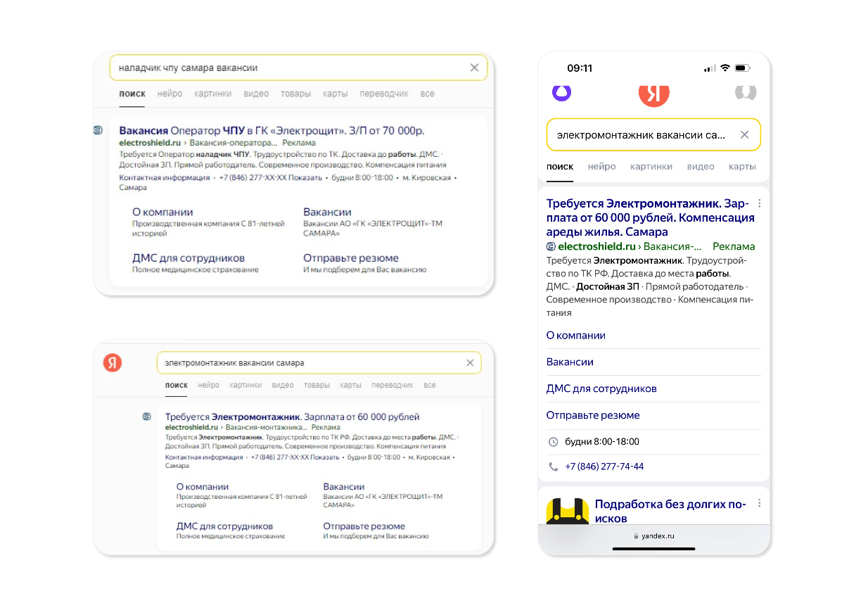Tap the yellow-black Подработка ad thumbnail
The width and height of the screenshot is (868, 615).
(567, 510)
